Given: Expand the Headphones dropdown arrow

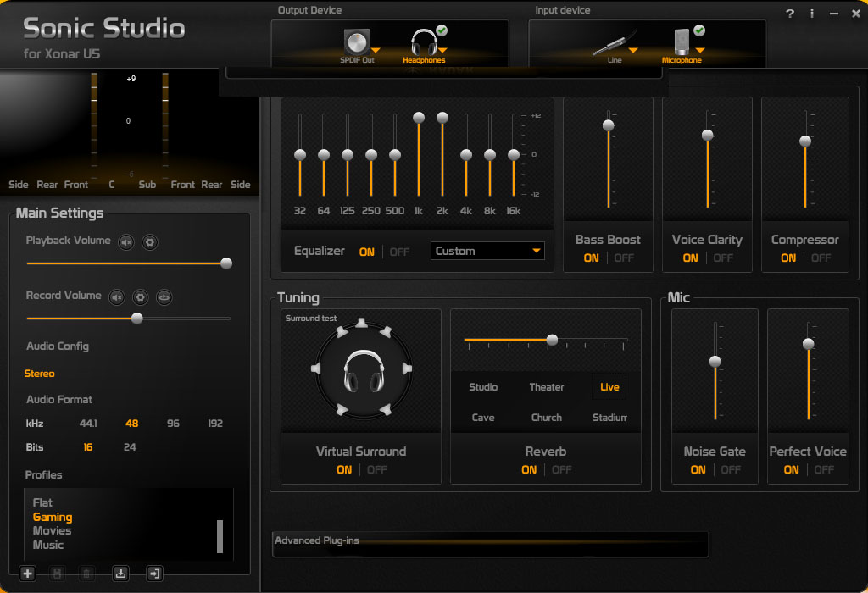Looking at the screenshot, I should tap(442, 51).
